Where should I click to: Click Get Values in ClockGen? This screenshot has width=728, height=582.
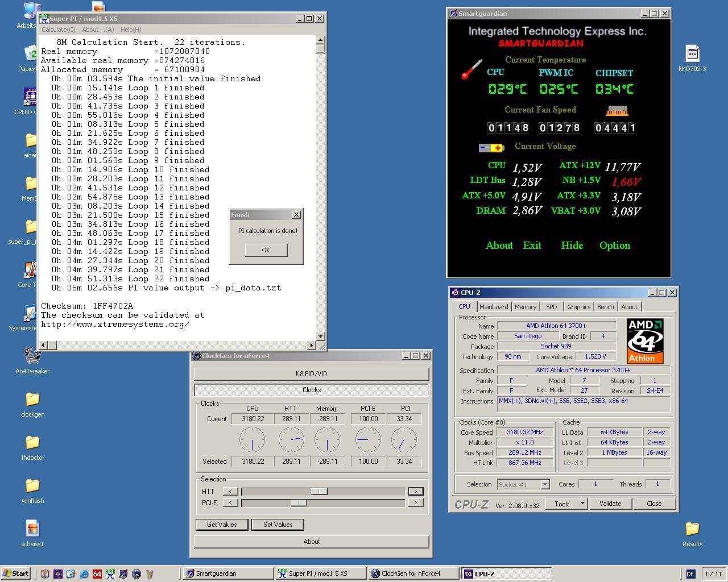click(222, 525)
